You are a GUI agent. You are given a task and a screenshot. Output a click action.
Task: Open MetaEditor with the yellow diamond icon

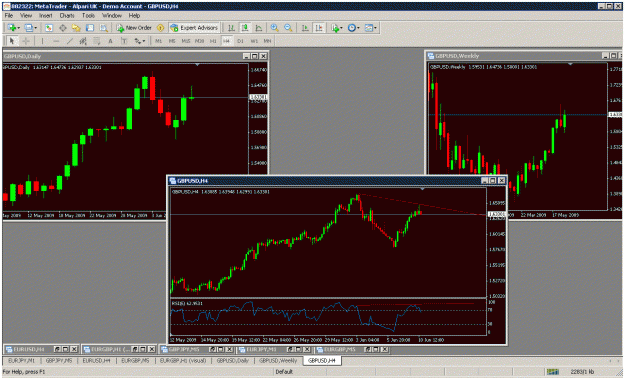coord(160,28)
